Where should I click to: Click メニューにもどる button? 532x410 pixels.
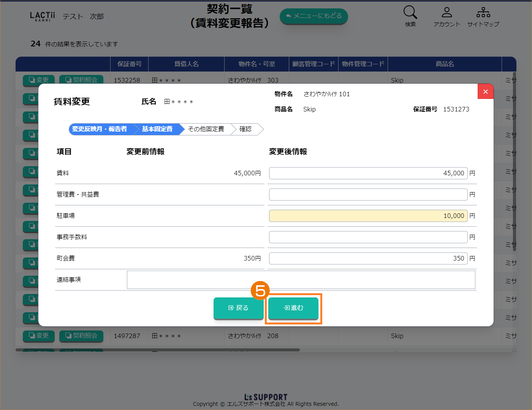point(313,16)
